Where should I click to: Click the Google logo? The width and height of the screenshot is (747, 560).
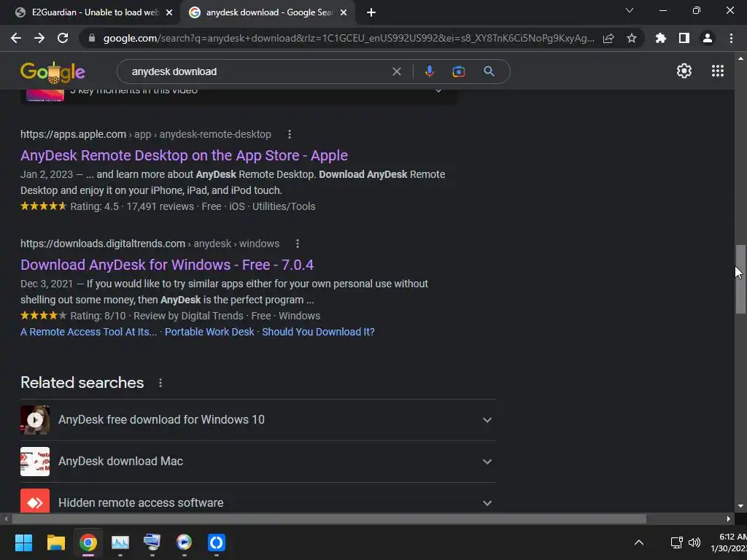click(53, 72)
